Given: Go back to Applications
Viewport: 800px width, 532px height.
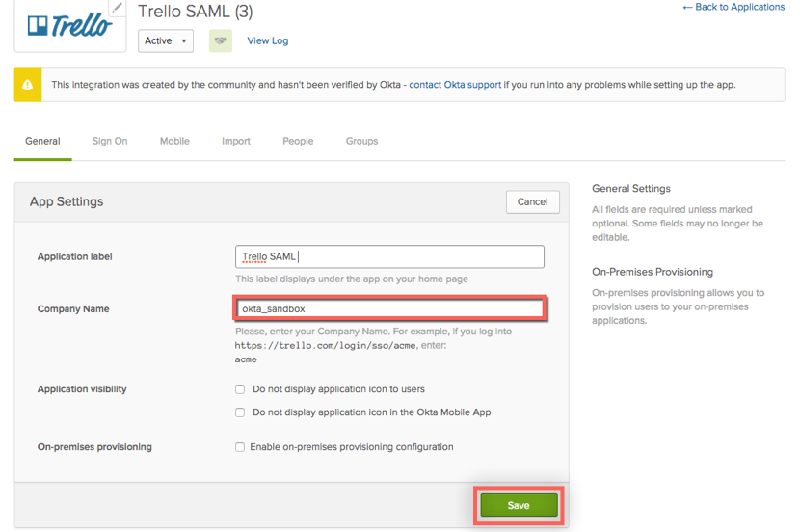Looking at the screenshot, I should [x=733, y=7].
